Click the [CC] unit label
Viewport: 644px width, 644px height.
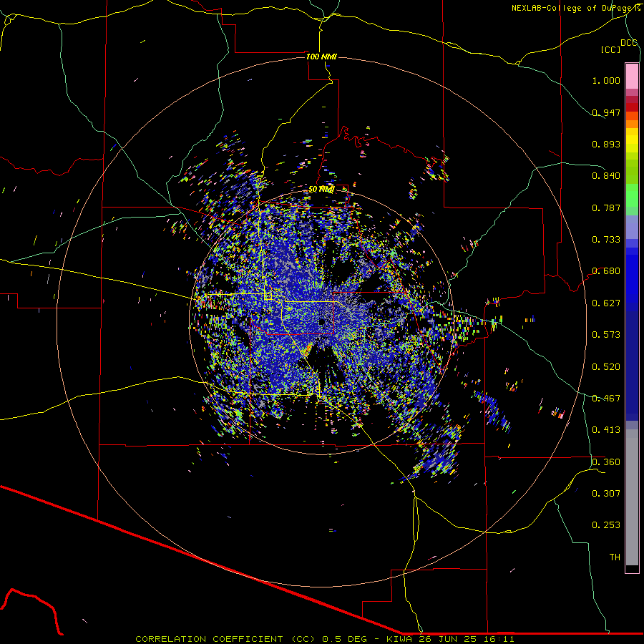tap(611, 49)
